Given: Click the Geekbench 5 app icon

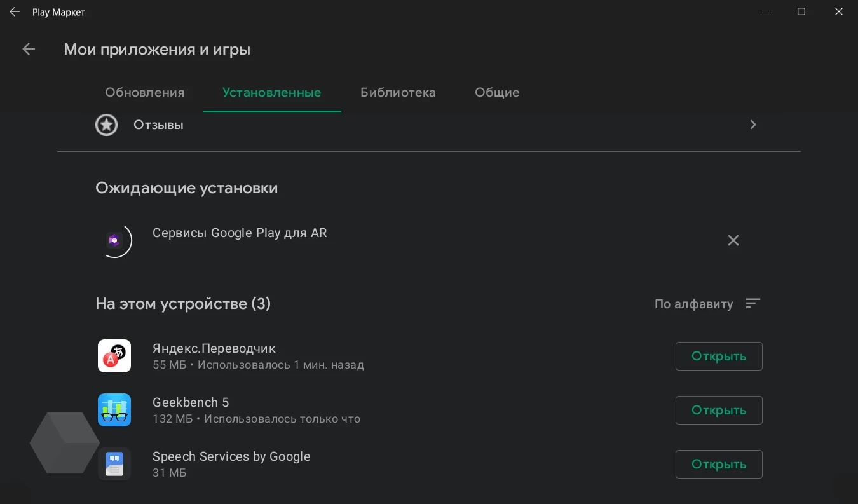Looking at the screenshot, I should 114,410.
